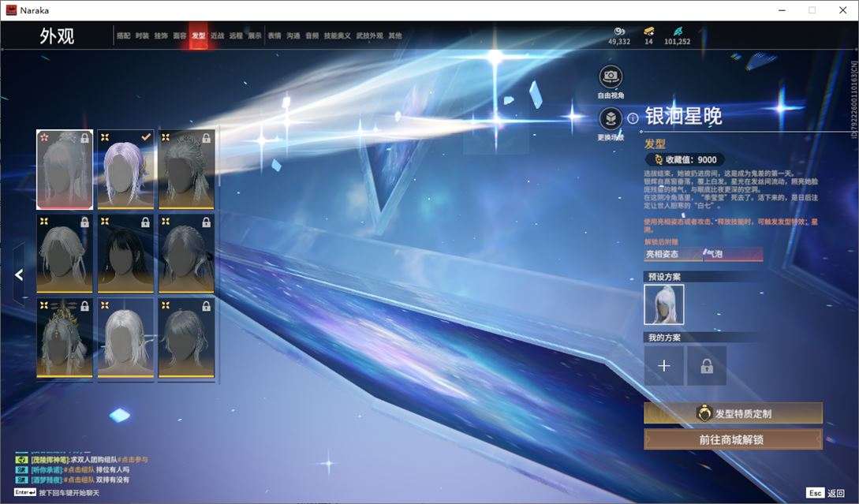Switch to the 时装 tab
Viewport: 859px width, 504px height.
click(x=142, y=35)
